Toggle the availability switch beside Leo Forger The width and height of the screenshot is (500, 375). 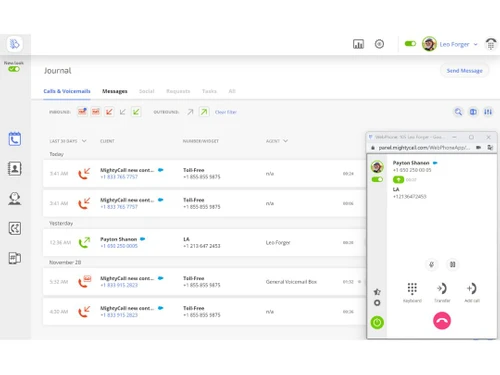click(x=410, y=44)
